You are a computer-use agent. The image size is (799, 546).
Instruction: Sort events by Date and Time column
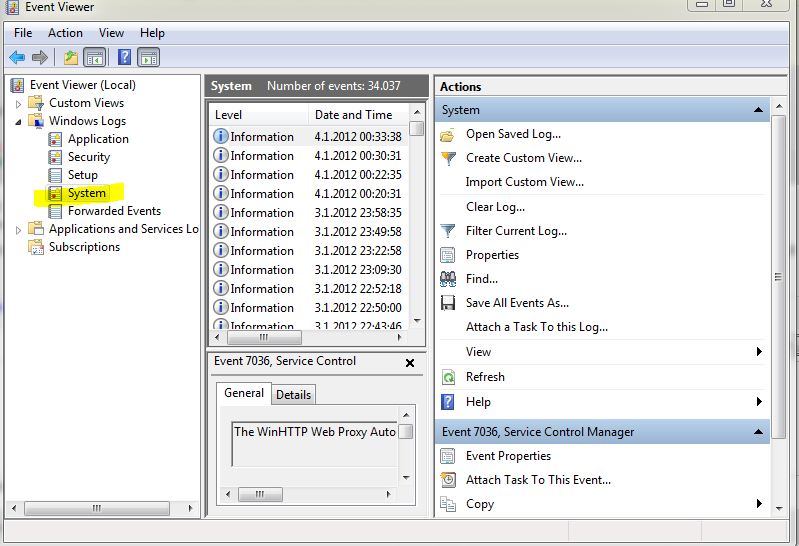[353, 115]
